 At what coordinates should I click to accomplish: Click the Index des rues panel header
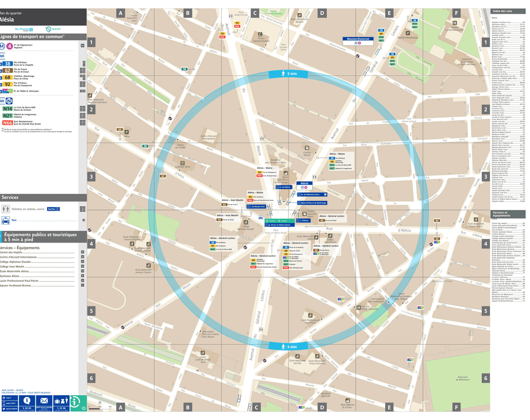tap(508, 11)
